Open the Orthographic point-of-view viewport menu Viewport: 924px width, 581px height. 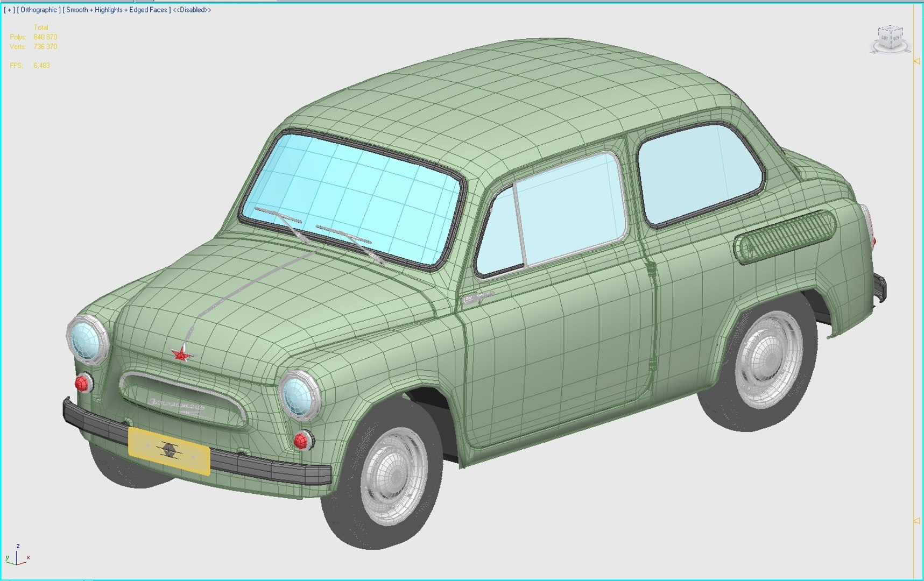(x=39, y=10)
